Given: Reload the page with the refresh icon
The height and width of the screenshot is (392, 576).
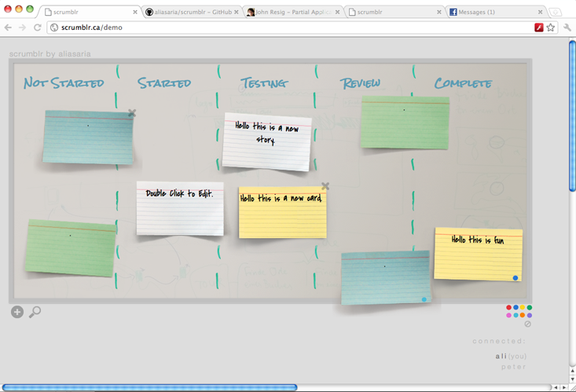Looking at the screenshot, I should pos(37,27).
